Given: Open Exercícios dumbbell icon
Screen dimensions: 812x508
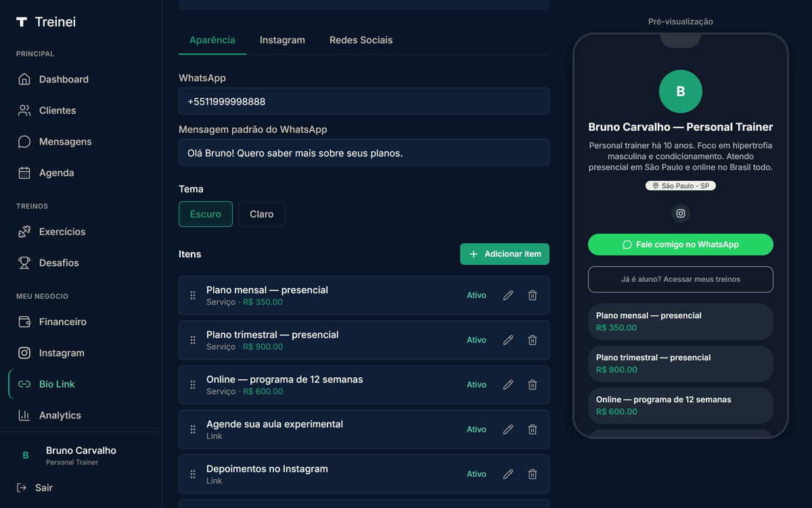Looking at the screenshot, I should point(24,232).
